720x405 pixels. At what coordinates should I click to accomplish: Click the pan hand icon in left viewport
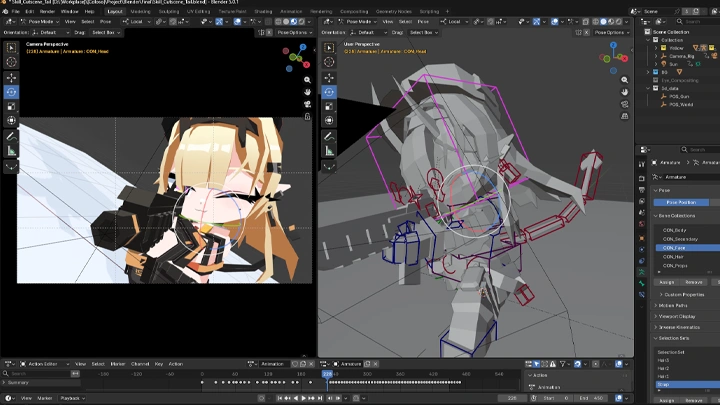[x=307, y=92]
